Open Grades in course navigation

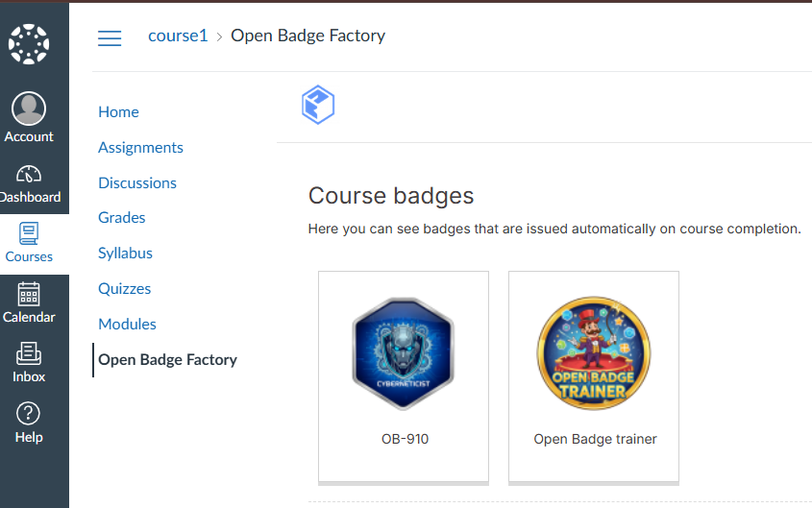click(x=122, y=218)
